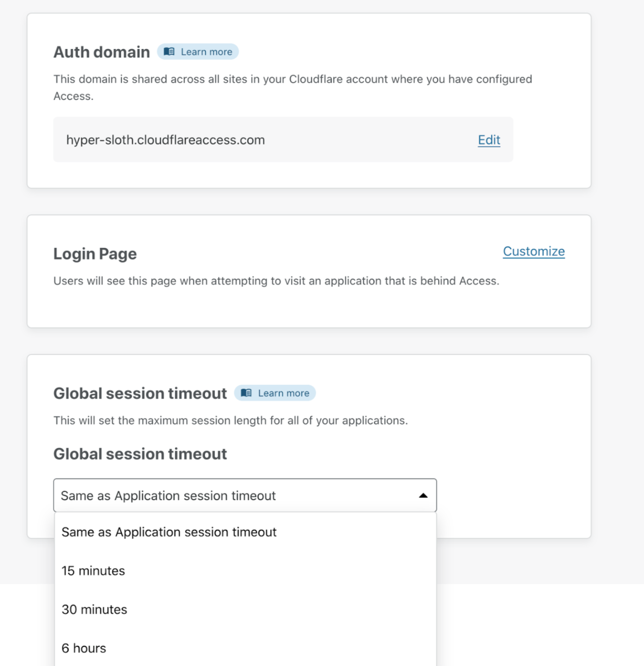
Task: Click the book icon beside Global session timeout
Action: 246,393
